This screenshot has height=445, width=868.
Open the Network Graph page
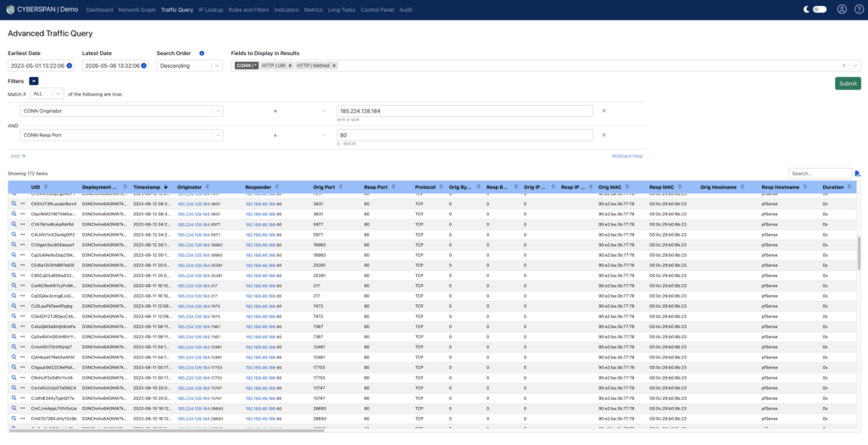coord(136,10)
